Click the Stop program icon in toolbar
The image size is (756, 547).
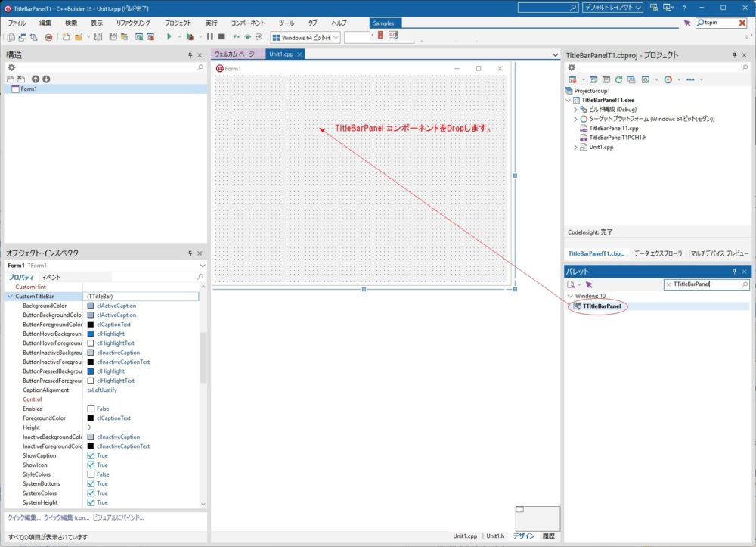coord(221,36)
